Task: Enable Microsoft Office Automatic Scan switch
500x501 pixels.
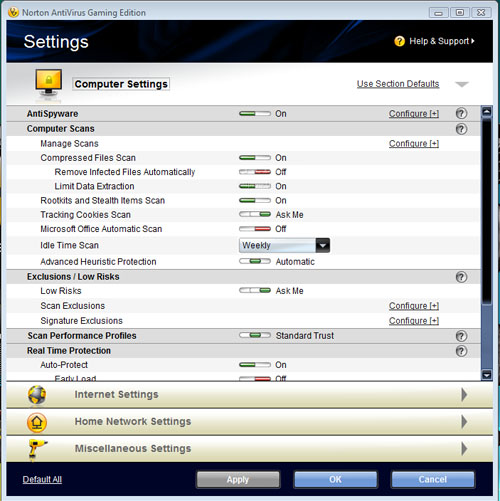Action: 255,229
